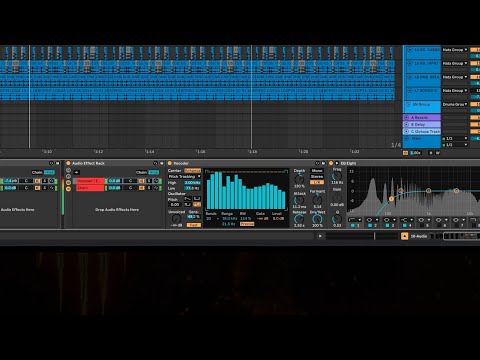Viewport: 480px width, 360px height.
Task: Click the Fast button under Unvoiced
Action: [194, 225]
